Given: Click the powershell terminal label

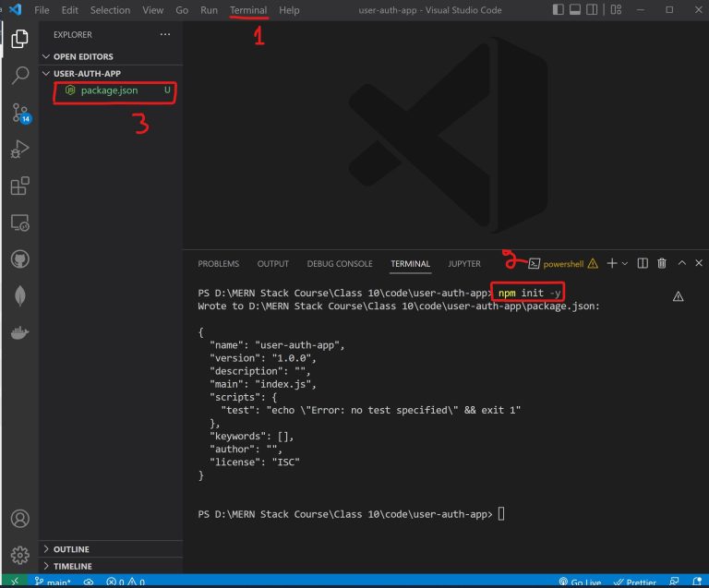Looking at the screenshot, I should coord(563,264).
